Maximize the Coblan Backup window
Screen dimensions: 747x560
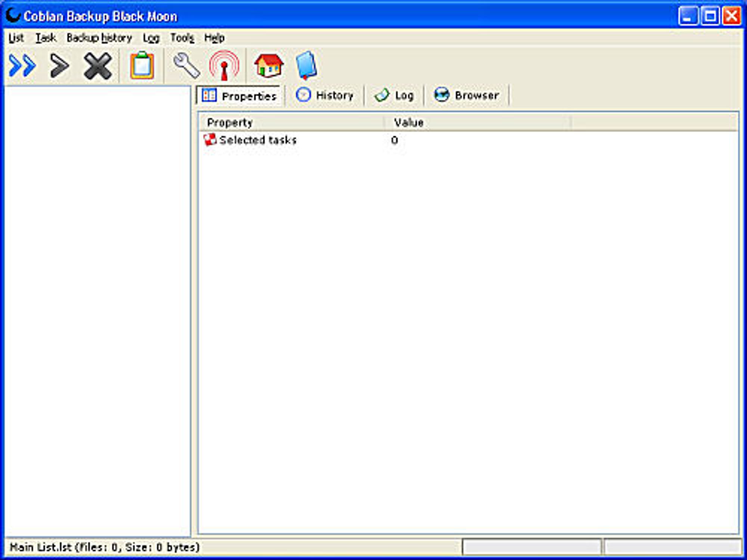(710, 16)
